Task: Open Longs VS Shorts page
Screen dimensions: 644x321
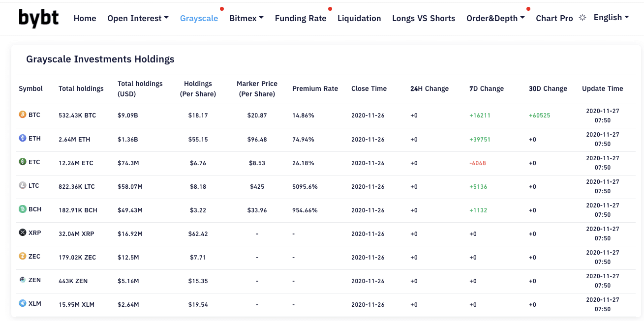Action: click(x=424, y=18)
